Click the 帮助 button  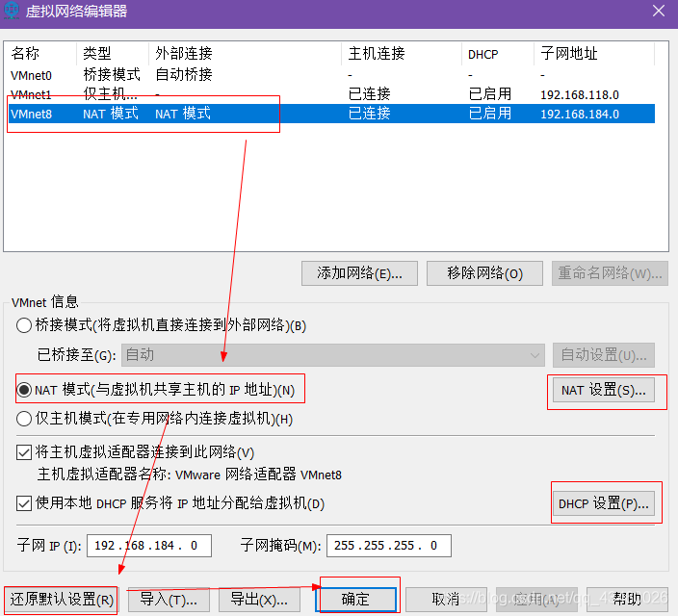pyautogui.click(x=627, y=600)
